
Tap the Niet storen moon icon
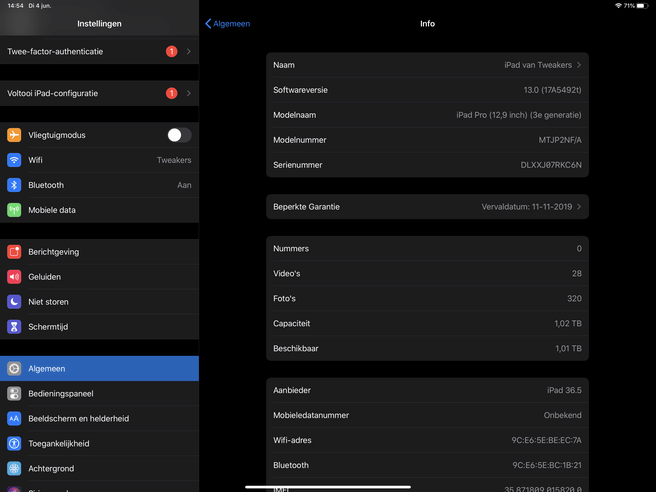(14, 302)
